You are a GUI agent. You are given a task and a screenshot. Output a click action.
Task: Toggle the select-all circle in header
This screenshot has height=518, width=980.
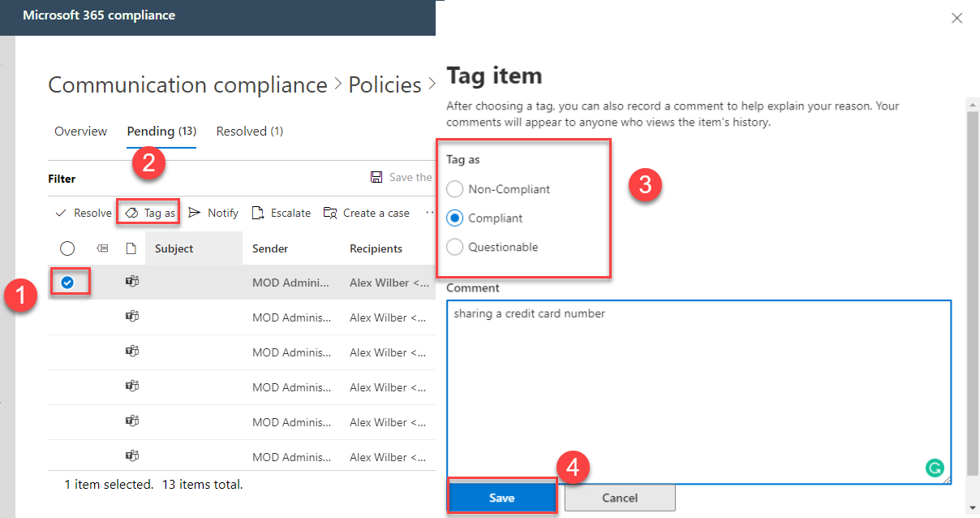67,248
